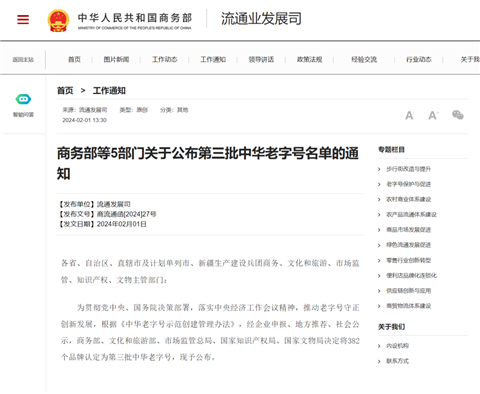Screen dimensions: 480x394
Task: Decrease the article font size
Action: [x=409, y=116]
